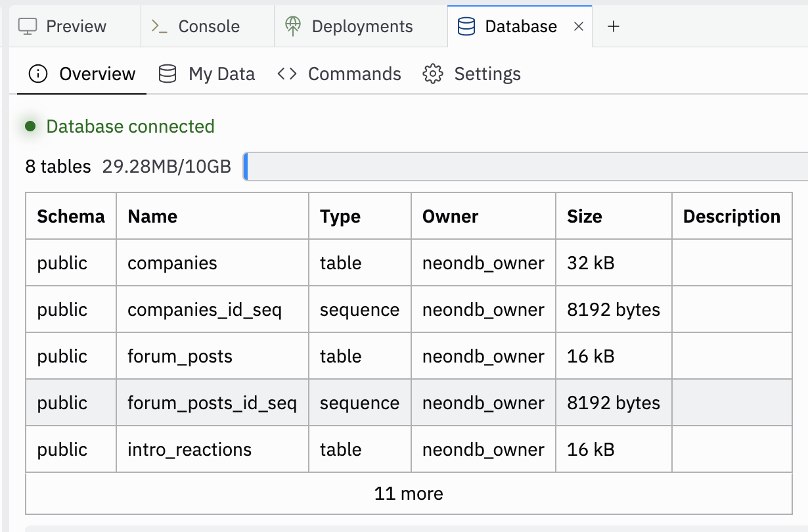Click the Size column header
Viewport: 808px width, 532px height.
coord(584,217)
